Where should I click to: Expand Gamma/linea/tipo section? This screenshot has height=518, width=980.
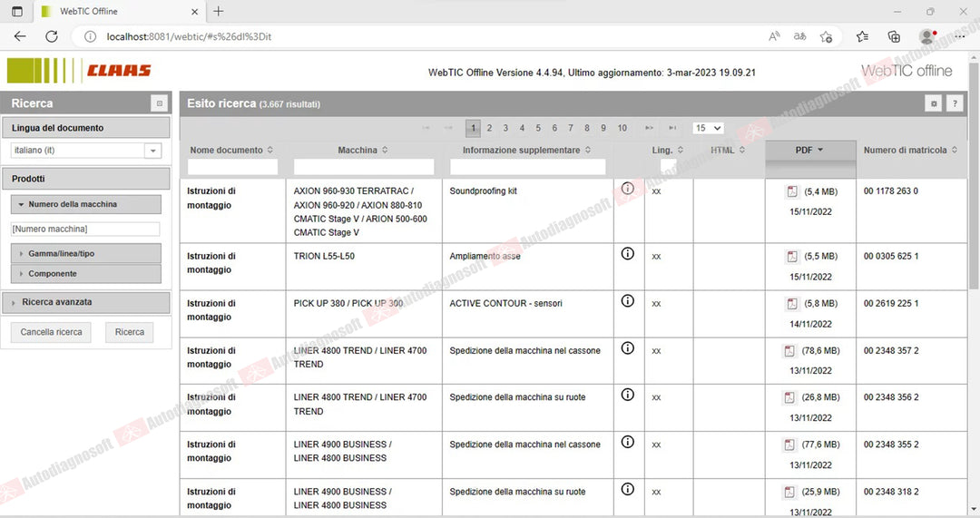coord(85,254)
